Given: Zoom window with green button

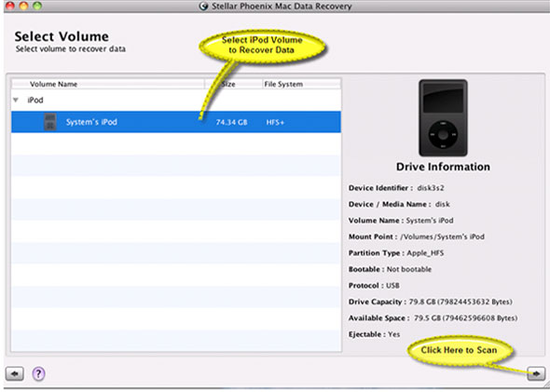Looking at the screenshot, I should point(37,6).
